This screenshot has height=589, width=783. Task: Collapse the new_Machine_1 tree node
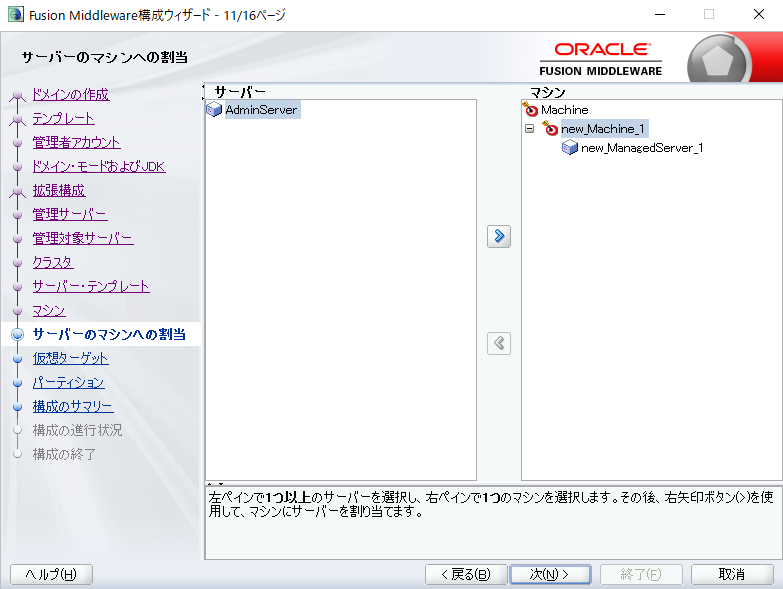(x=529, y=129)
